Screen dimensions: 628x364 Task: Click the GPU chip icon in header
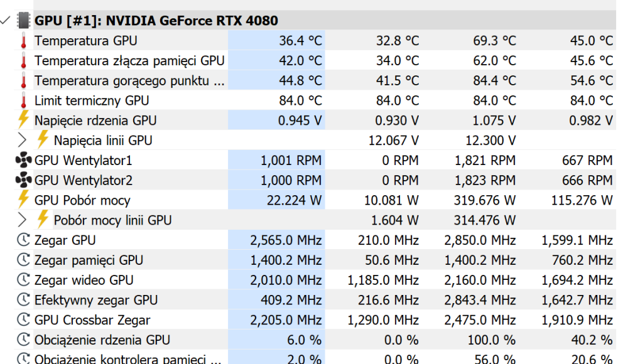[x=23, y=20]
